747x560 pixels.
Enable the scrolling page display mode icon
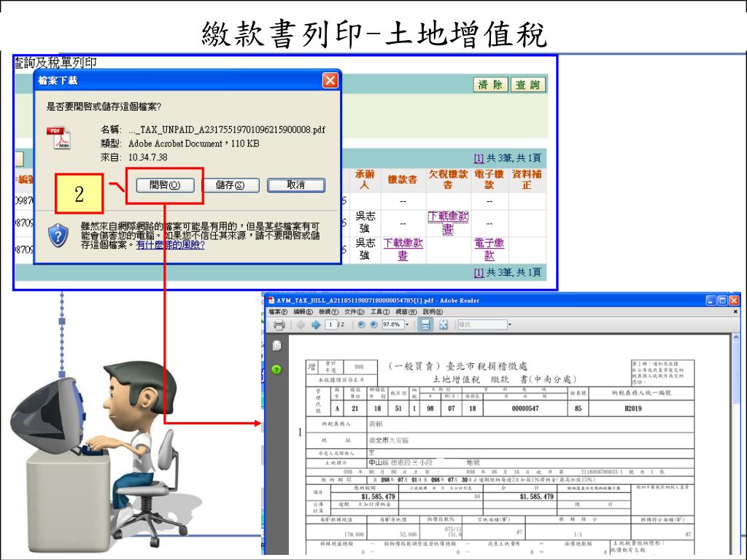tap(425, 324)
